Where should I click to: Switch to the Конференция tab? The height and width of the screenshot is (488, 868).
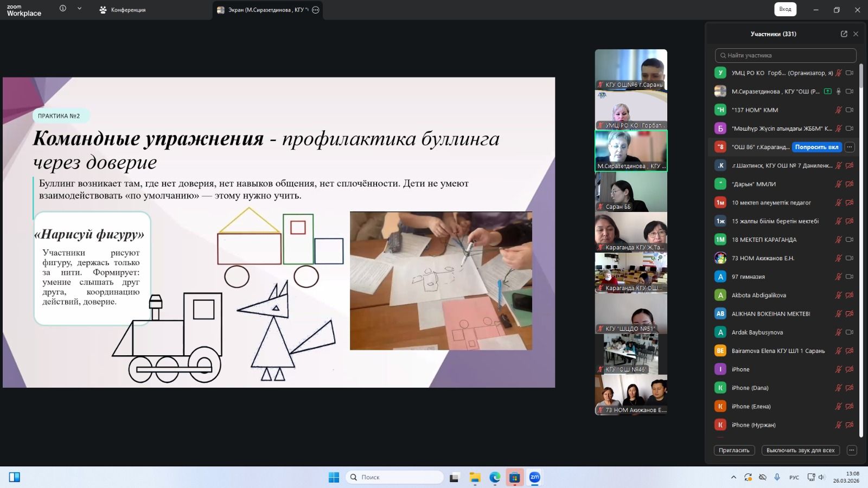[123, 10]
